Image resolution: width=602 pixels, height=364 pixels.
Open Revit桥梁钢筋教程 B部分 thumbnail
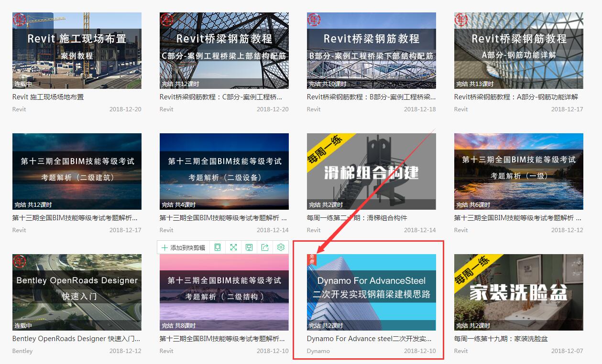coord(372,51)
